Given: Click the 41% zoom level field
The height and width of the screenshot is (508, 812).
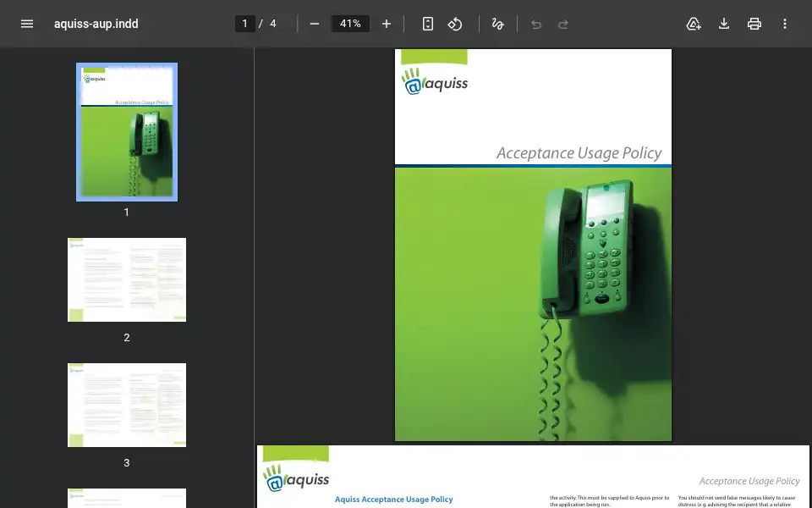Looking at the screenshot, I should click(x=350, y=24).
